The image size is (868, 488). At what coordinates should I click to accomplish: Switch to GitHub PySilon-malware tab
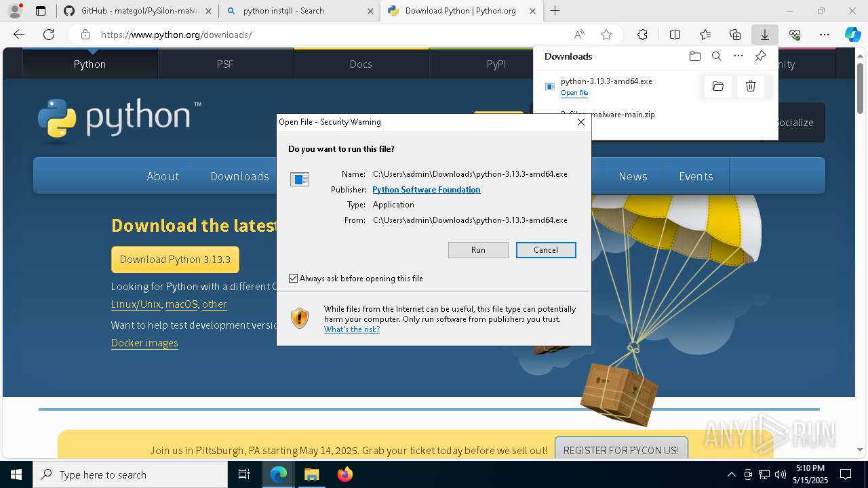pyautogui.click(x=137, y=11)
